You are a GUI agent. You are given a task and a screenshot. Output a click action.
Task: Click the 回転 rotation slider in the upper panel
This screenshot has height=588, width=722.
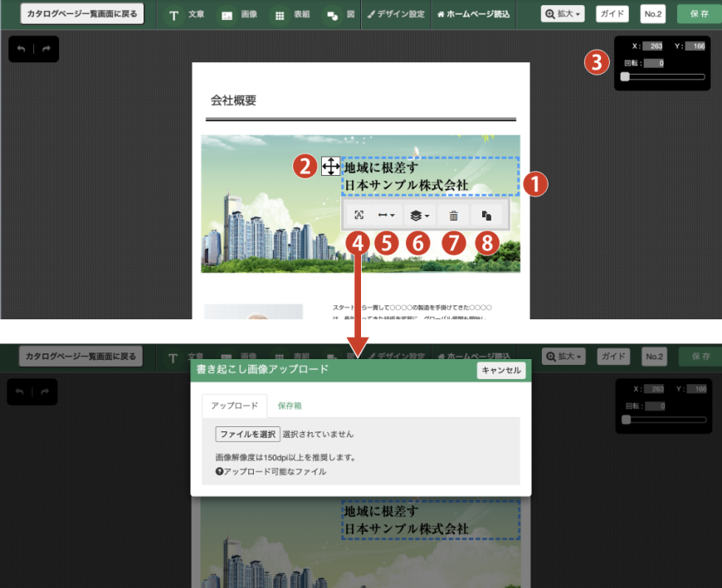[x=664, y=76]
